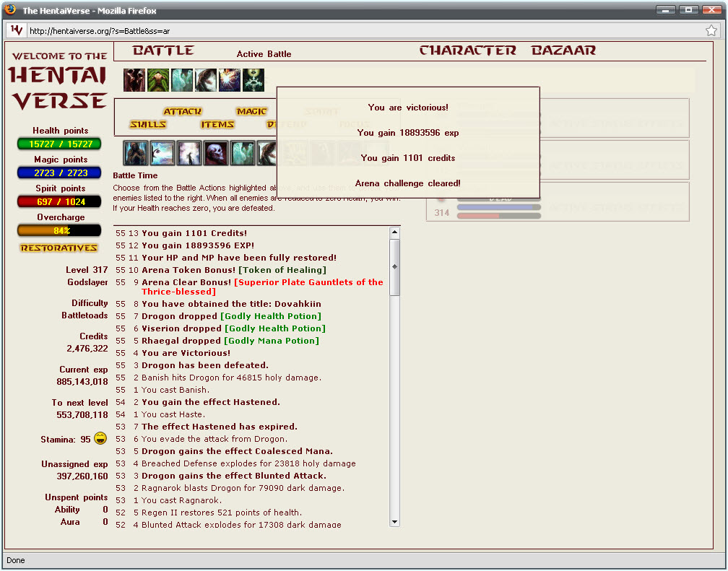Open the Battle menu
Image resolution: width=728 pixels, height=571 pixels.
163,50
